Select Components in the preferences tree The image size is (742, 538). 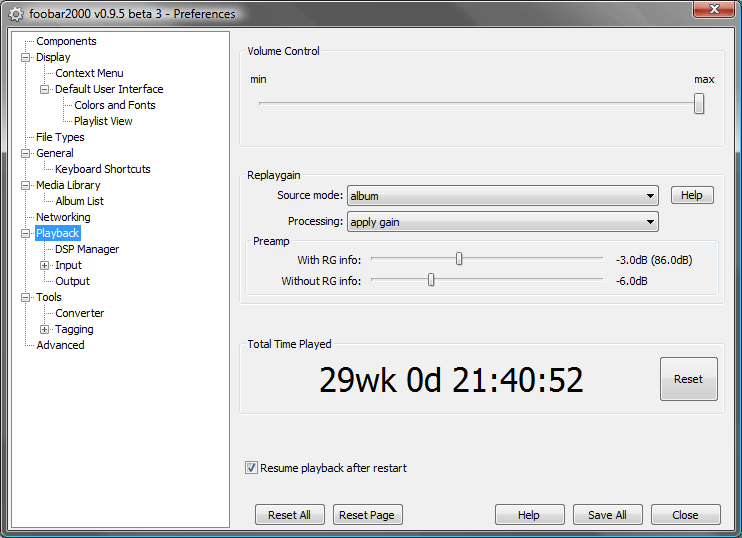point(66,41)
